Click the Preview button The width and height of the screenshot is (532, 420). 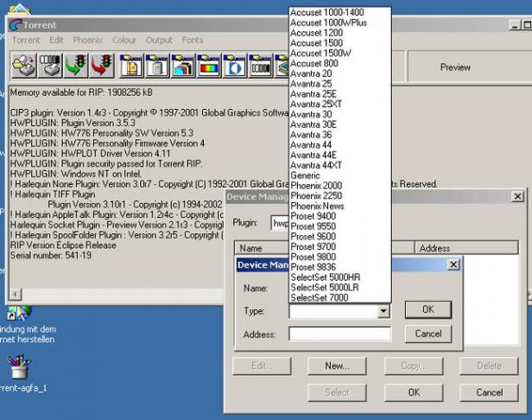(455, 67)
